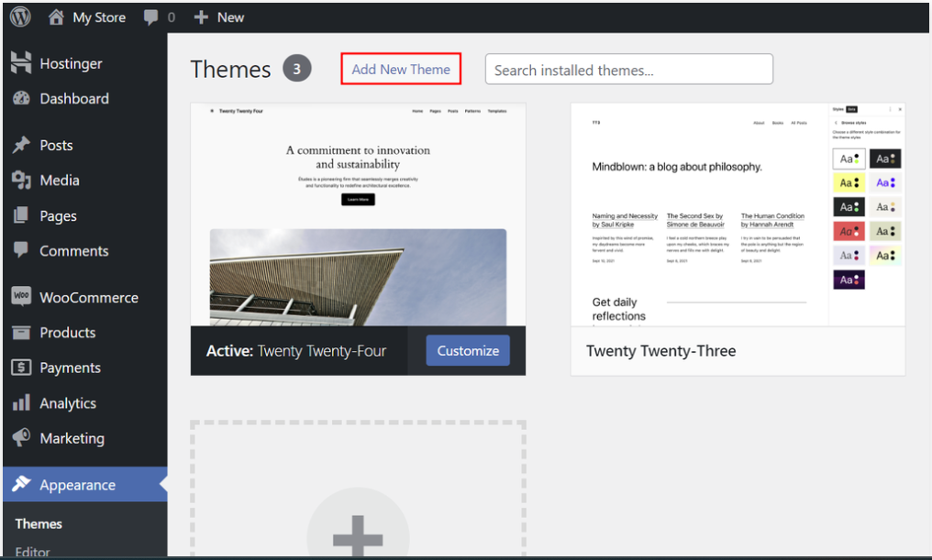Click the WooCommerce woo icon
The width and height of the screenshot is (932, 560).
pyautogui.click(x=21, y=296)
